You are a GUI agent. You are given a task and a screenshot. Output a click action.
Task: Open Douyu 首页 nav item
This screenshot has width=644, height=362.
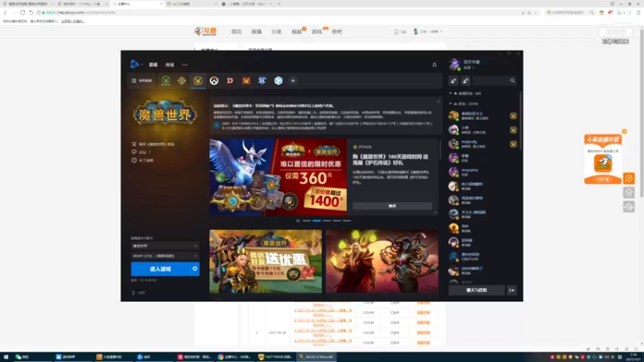236,31
